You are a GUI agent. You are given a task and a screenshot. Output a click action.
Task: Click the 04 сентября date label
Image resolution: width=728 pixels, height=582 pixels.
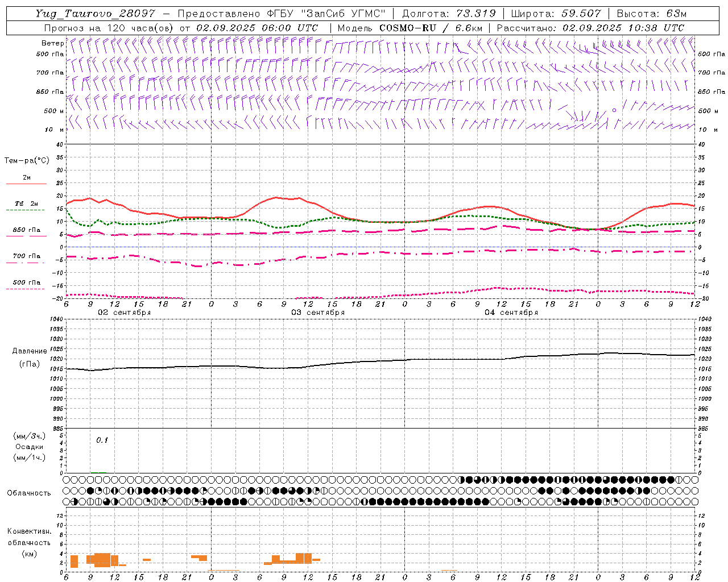[x=511, y=313]
